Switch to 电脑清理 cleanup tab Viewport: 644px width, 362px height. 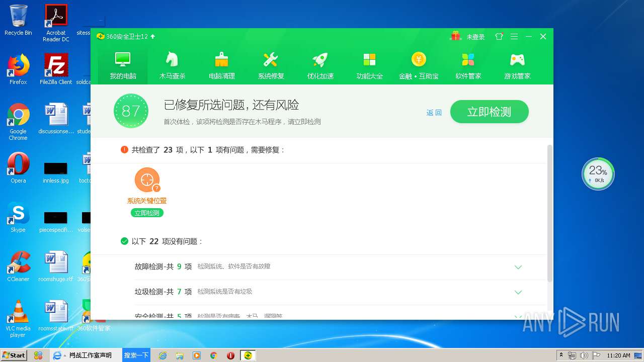tap(221, 65)
